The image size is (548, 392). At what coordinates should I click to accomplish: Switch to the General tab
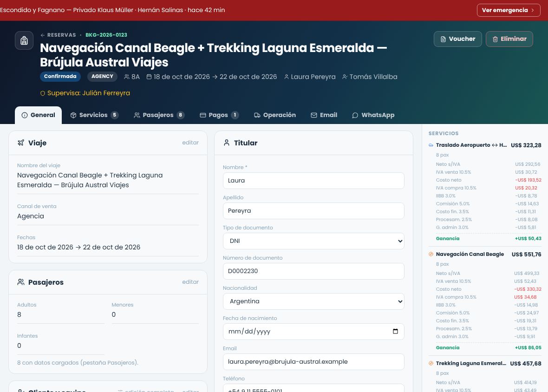point(38,115)
